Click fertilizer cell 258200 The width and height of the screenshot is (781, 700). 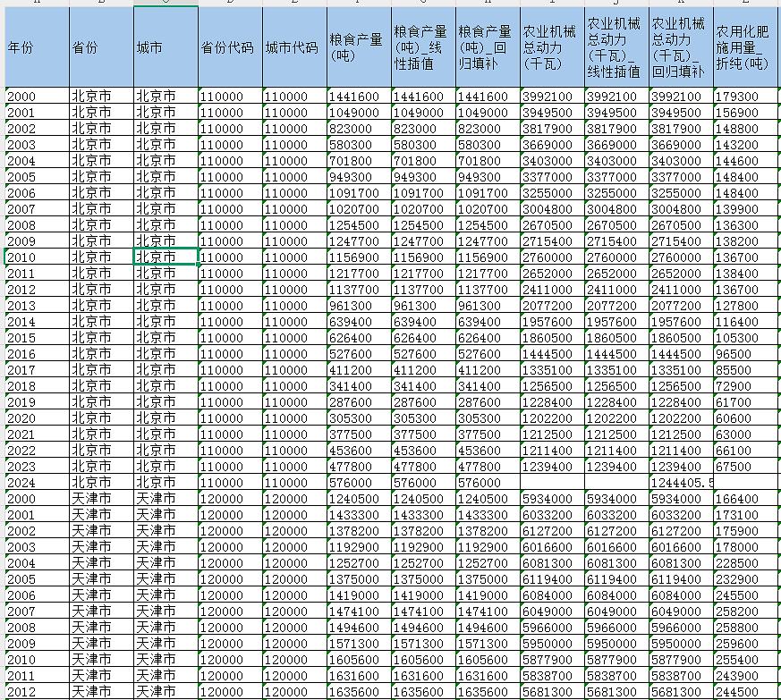coord(745,611)
